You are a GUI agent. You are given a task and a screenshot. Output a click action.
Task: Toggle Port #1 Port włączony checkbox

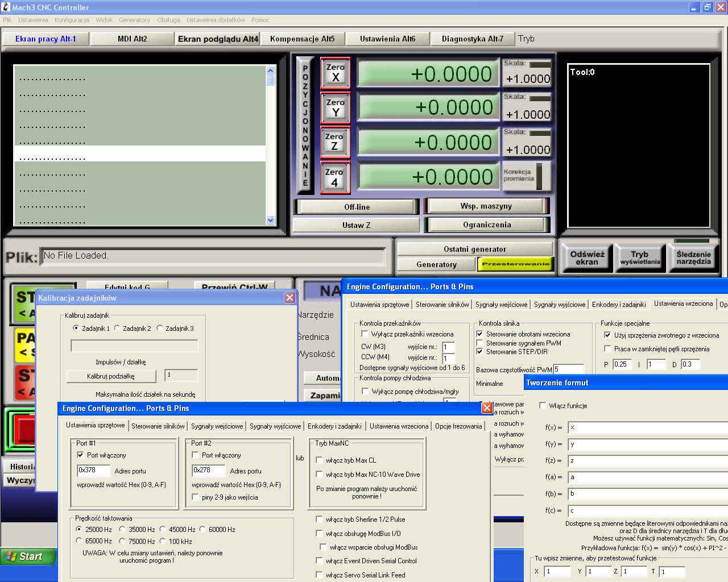pos(80,455)
